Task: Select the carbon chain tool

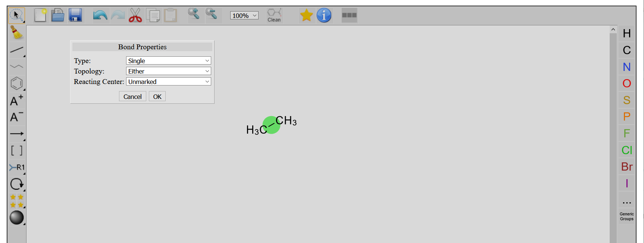Action: click(16, 67)
